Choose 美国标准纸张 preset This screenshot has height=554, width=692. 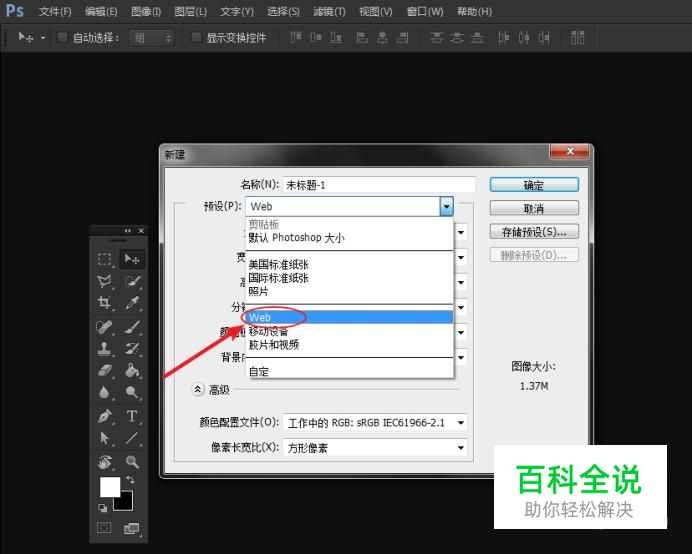[x=349, y=265]
